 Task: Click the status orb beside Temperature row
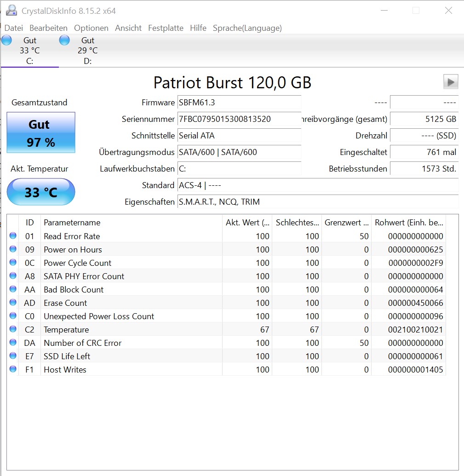click(x=13, y=329)
